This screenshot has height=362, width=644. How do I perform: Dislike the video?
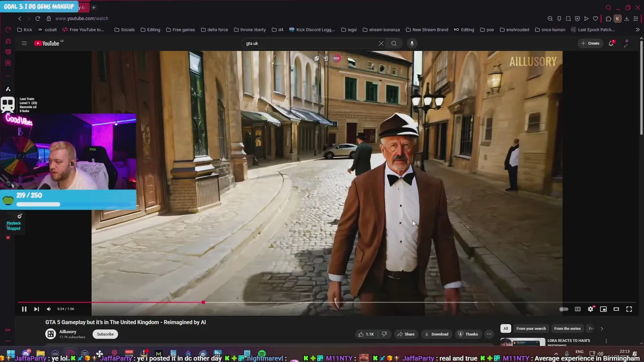click(x=384, y=334)
